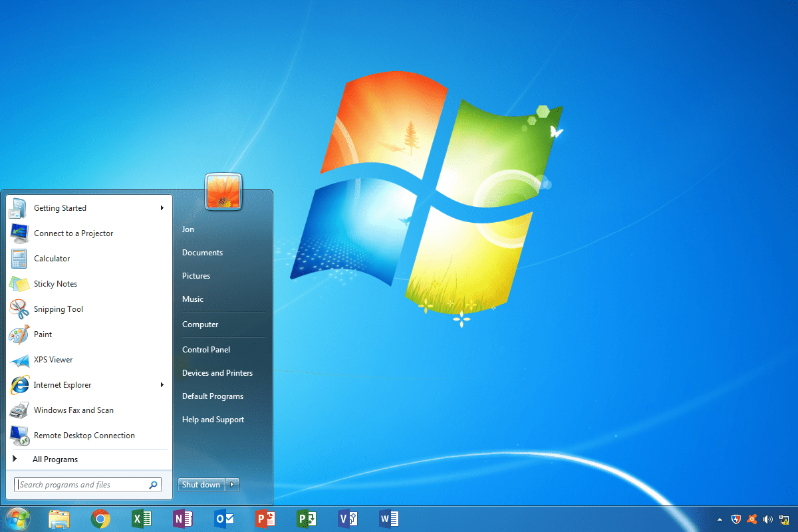Screen dimensions: 798x532
Task: Open Excel from the taskbar
Action: pyautogui.click(x=142, y=519)
